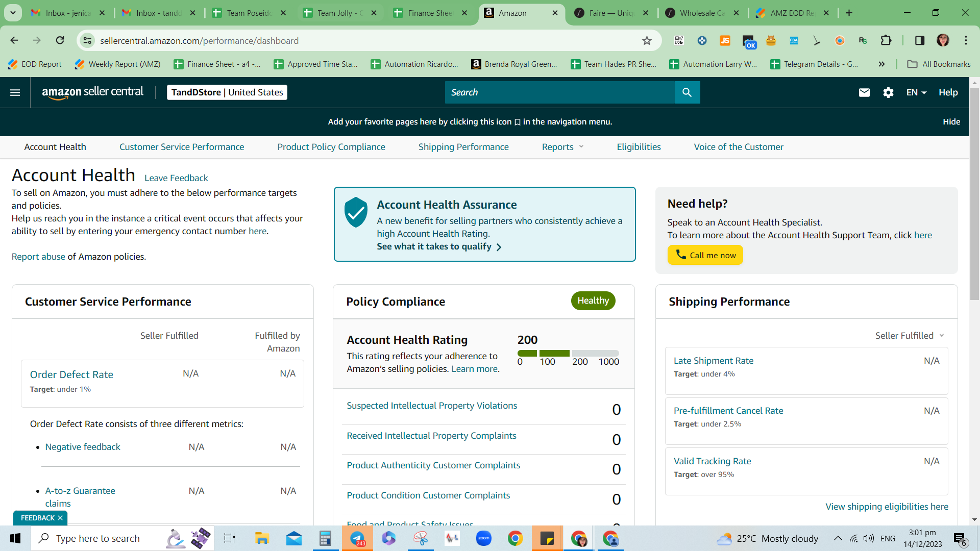The width and height of the screenshot is (980, 551).
Task: Open the Mail app in the taskbar
Action: tap(293, 538)
